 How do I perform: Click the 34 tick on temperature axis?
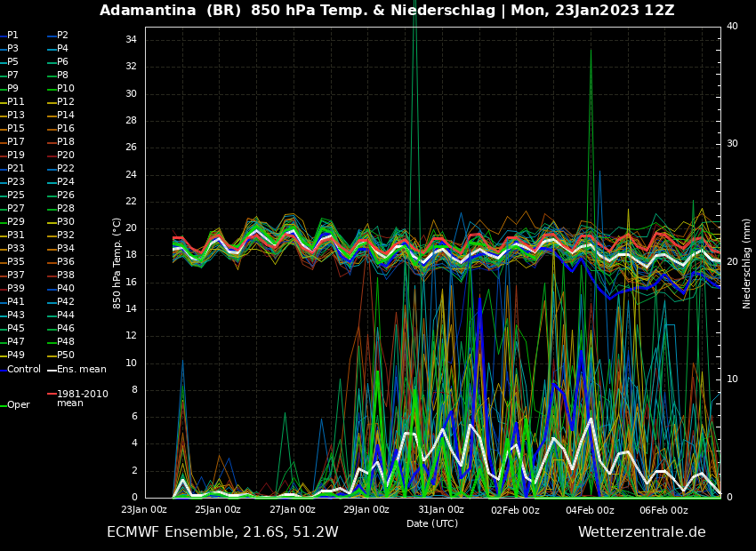point(130,40)
